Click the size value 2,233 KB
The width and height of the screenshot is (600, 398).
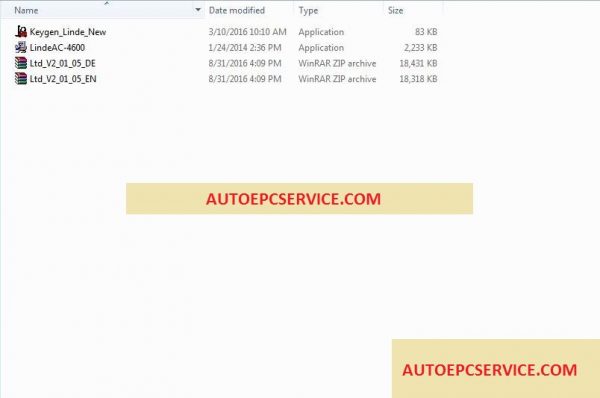tap(421, 48)
